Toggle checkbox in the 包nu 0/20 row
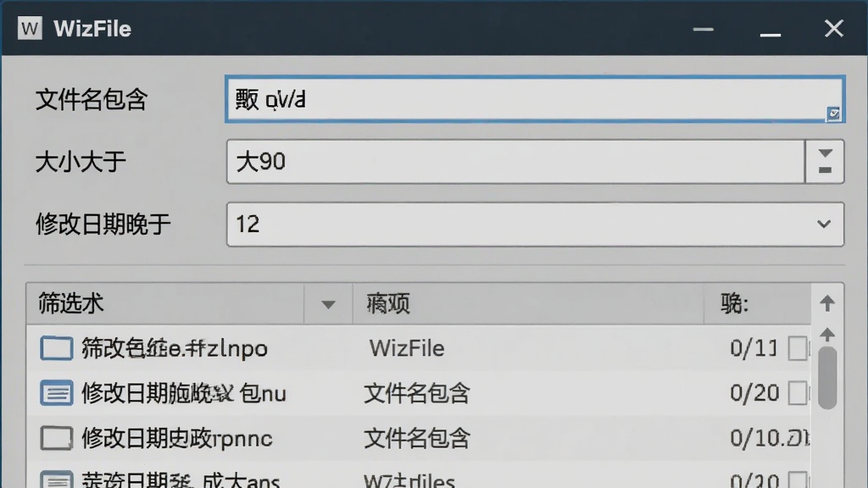Viewport: 868px width, 488px height. click(797, 393)
